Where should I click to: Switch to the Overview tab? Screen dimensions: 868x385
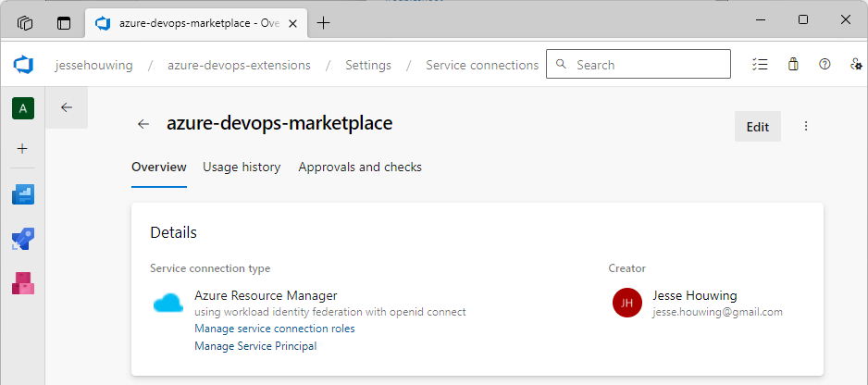(159, 168)
